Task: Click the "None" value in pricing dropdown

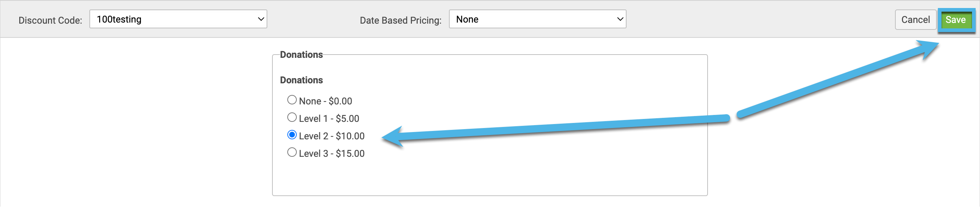Action: pyautogui.click(x=467, y=19)
